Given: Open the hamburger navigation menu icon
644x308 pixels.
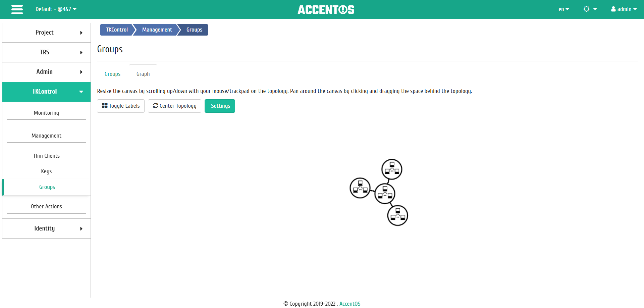Looking at the screenshot, I should [x=17, y=9].
